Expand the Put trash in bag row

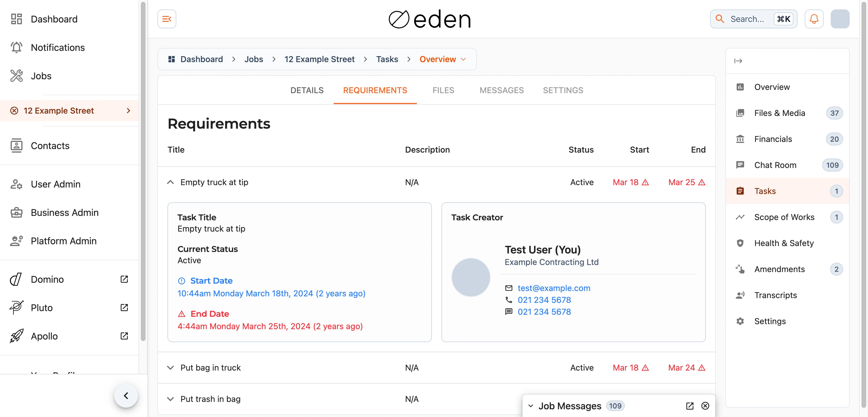170,399
